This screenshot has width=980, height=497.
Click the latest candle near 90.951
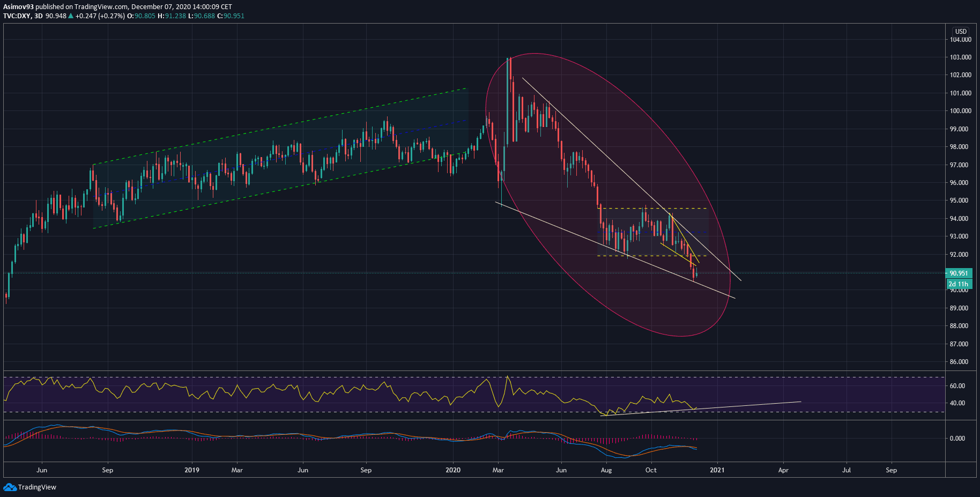tap(696, 274)
